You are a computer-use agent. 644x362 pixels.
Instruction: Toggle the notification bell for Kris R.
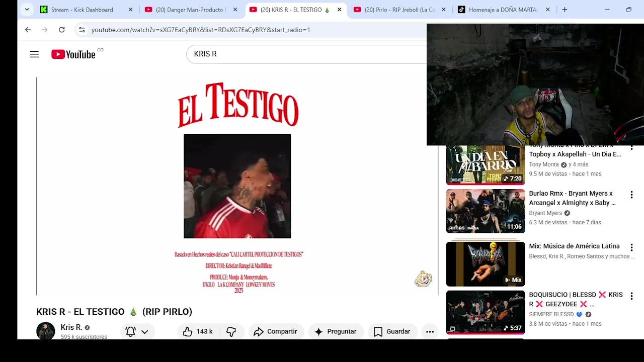[131, 331]
